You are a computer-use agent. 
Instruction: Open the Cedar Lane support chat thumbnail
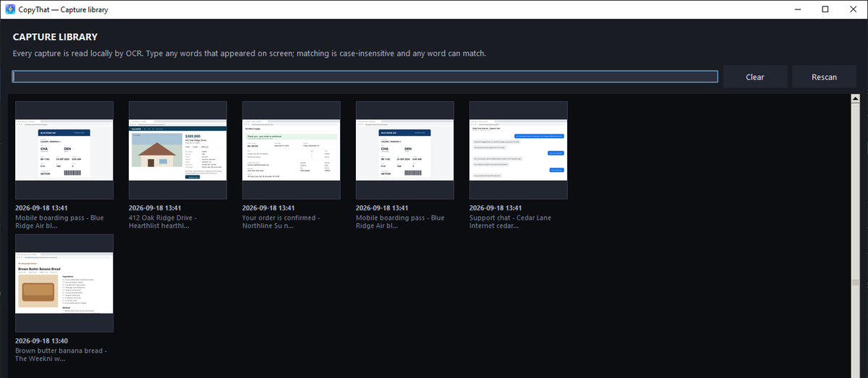tap(518, 150)
